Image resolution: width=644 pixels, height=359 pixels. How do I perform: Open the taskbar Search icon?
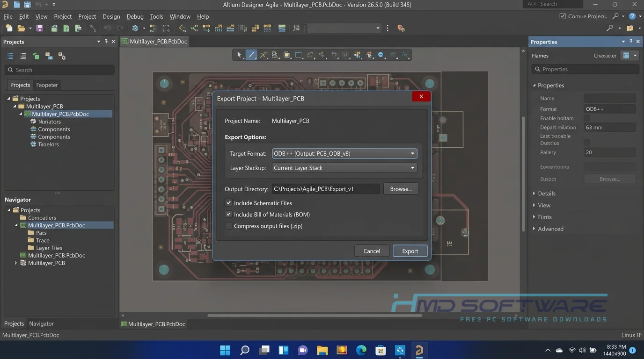[x=245, y=350]
